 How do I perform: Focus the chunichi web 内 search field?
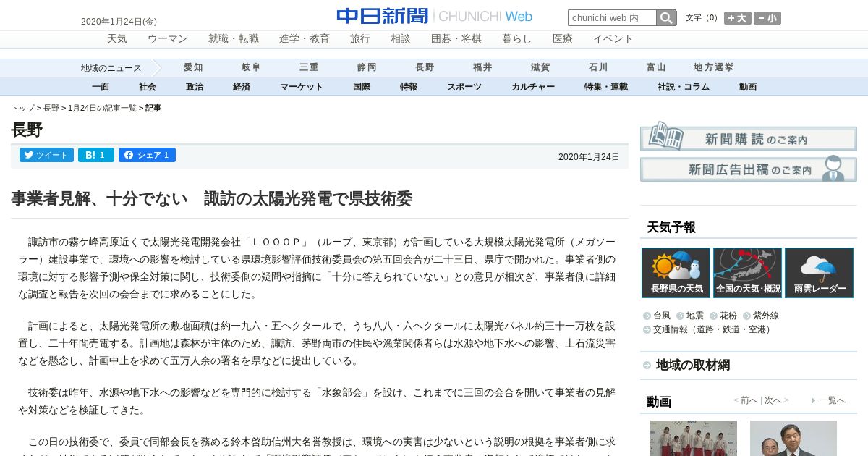612,17
